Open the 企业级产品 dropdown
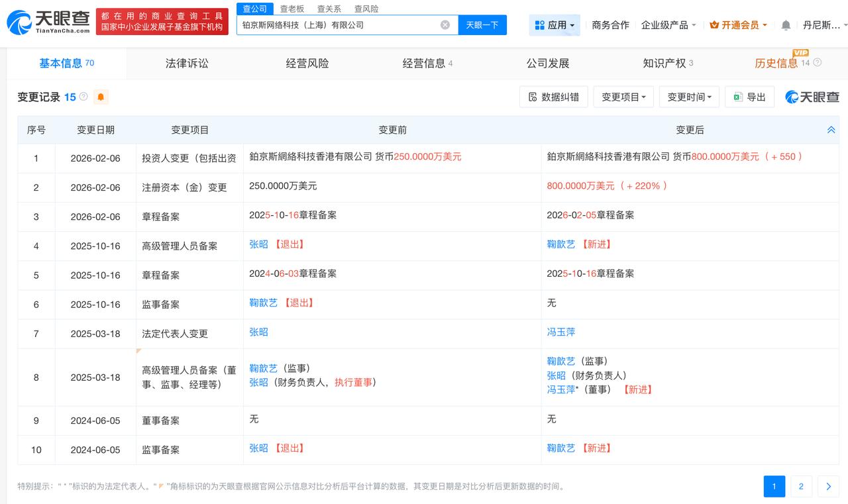Viewport: 848px width, 504px height. [x=668, y=25]
